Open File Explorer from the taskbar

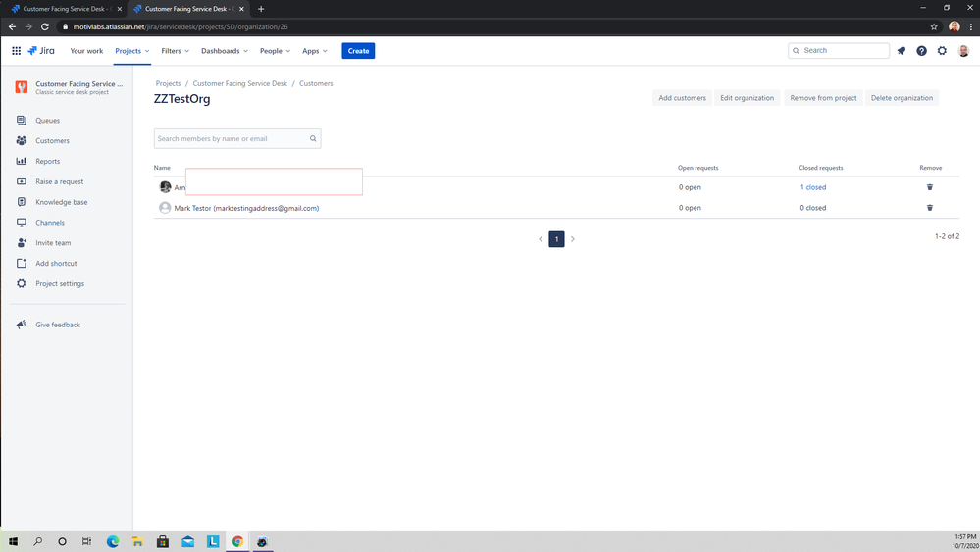(x=137, y=541)
